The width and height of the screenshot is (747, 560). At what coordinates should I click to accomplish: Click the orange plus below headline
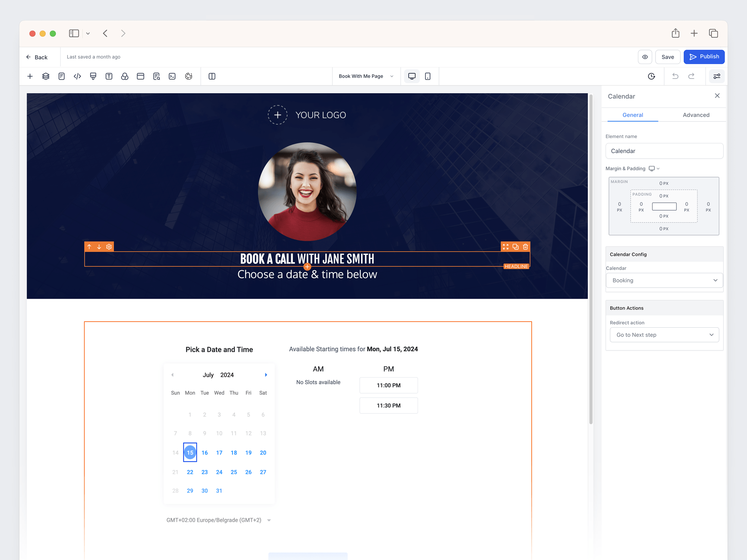(307, 266)
